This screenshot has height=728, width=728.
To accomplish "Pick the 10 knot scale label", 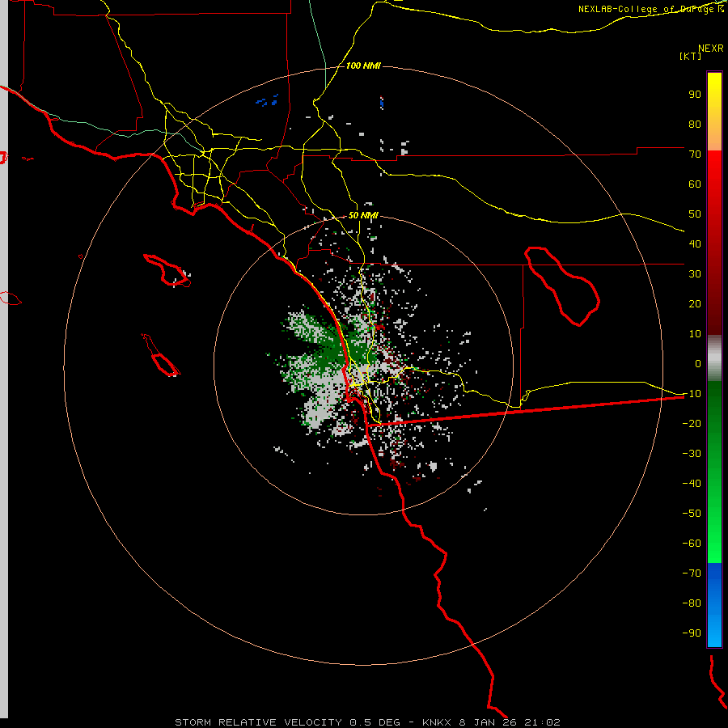I will 695,334.
